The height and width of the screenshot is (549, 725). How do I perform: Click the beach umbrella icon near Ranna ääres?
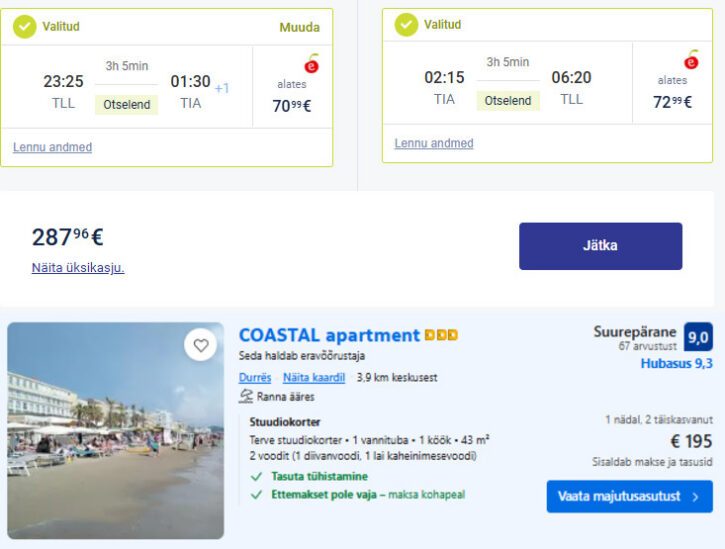point(246,397)
